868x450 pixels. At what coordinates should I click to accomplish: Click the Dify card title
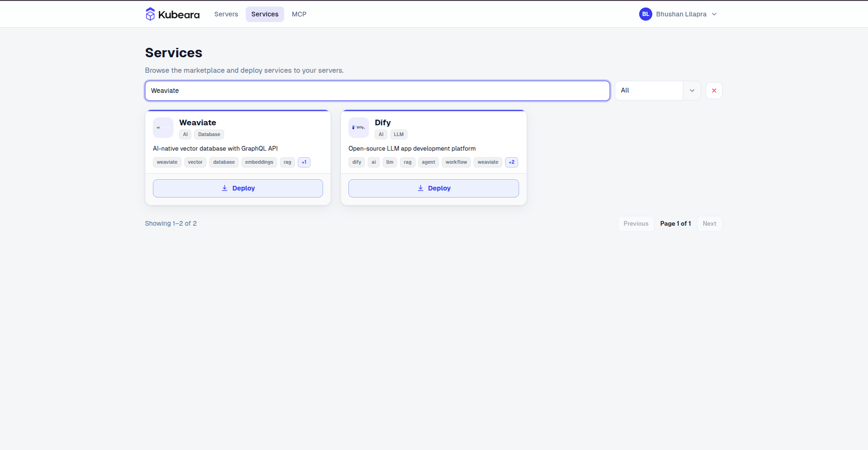(x=383, y=122)
